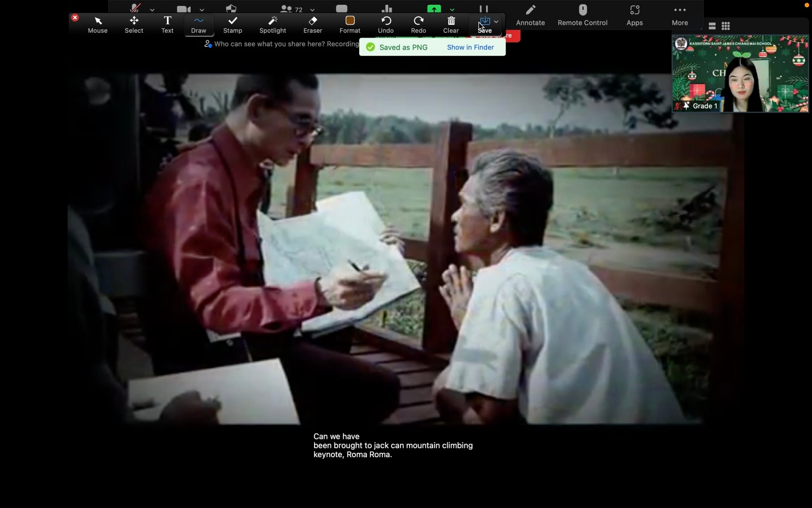The image size is (812, 508).
Task: Toggle the Draw tool
Action: 199,25
